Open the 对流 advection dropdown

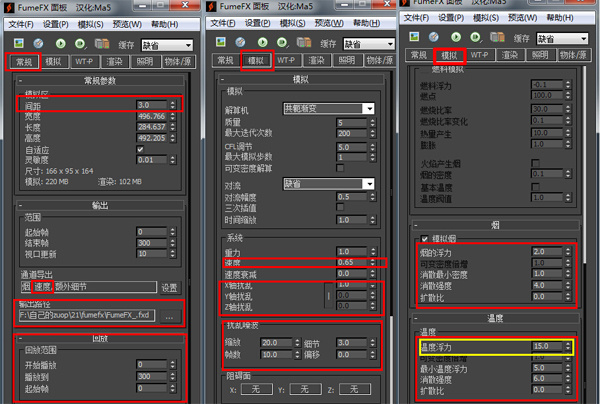point(329,184)
